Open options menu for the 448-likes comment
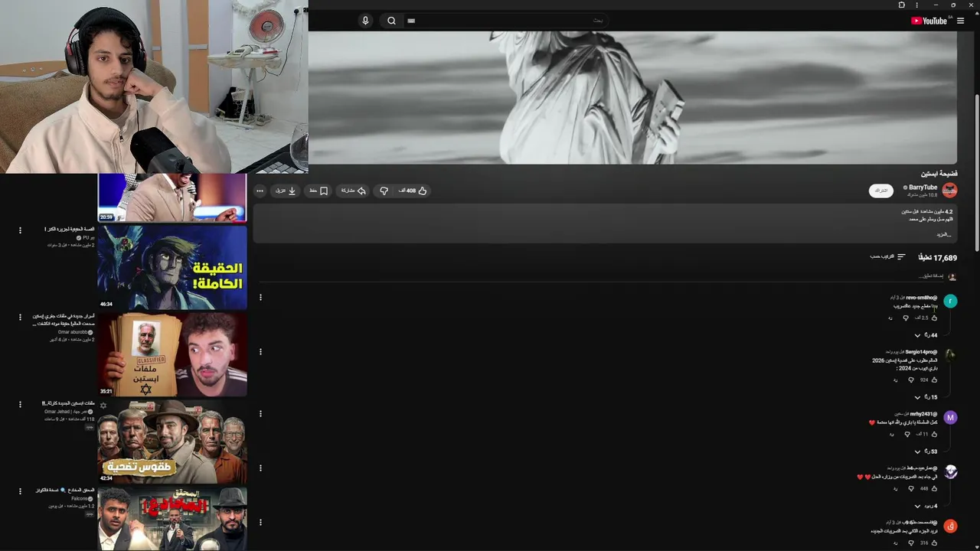 tap(260, 468)
